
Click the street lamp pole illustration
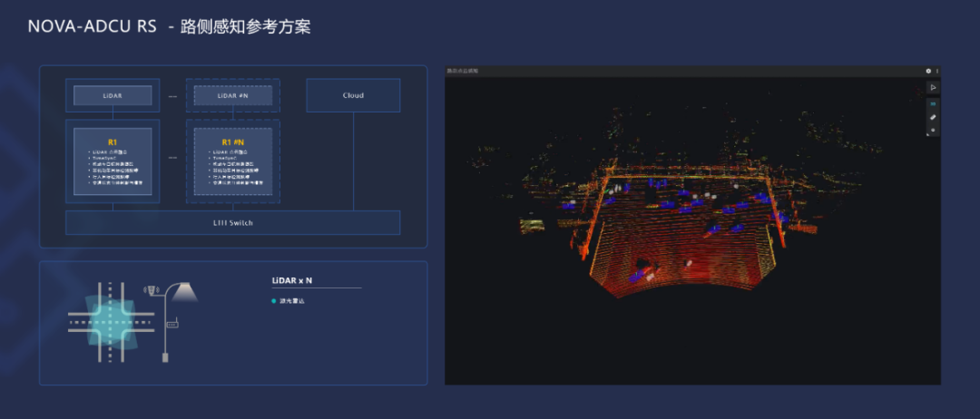(170, 322)
